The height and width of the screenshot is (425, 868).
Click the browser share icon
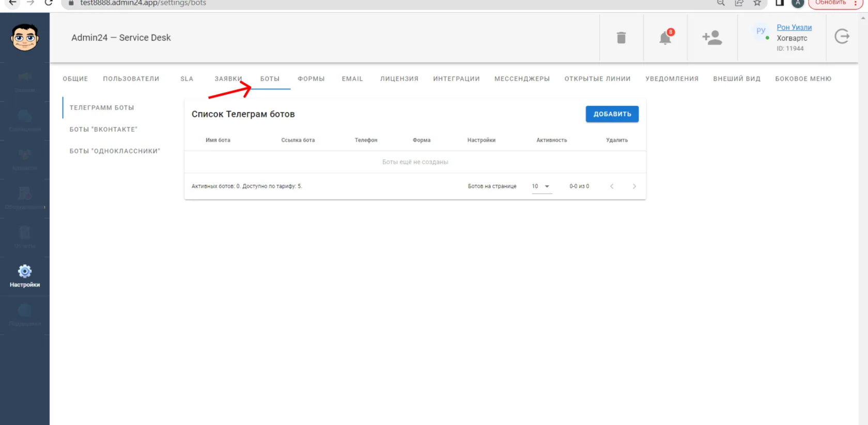pos(739,3)
